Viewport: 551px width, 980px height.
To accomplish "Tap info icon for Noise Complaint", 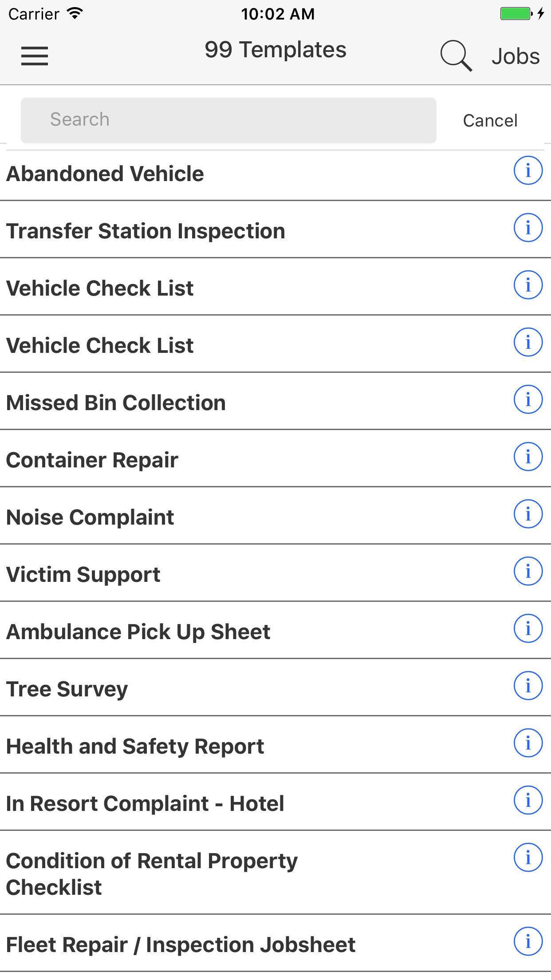I will tap(527, 514).
